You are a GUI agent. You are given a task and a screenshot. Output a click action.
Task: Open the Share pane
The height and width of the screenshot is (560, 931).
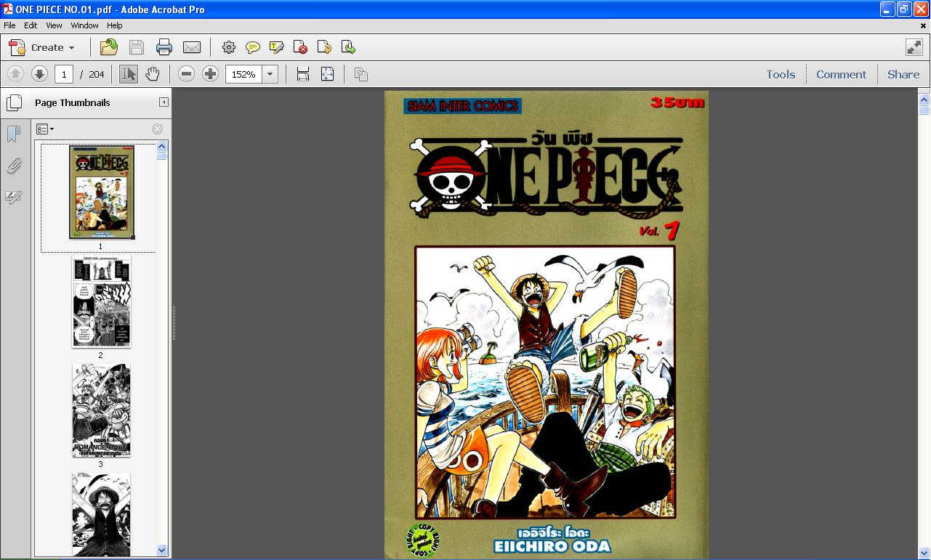click(x=903, y=74)
